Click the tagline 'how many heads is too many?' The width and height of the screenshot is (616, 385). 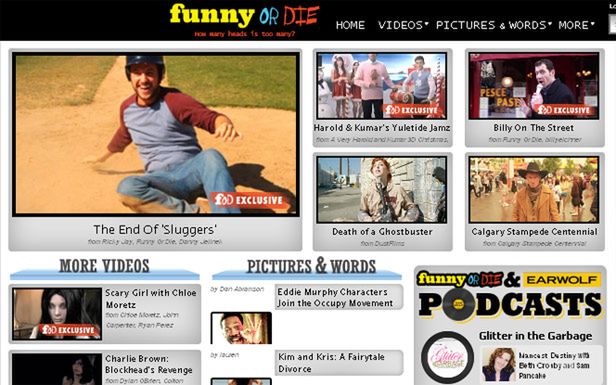point(244,34)
